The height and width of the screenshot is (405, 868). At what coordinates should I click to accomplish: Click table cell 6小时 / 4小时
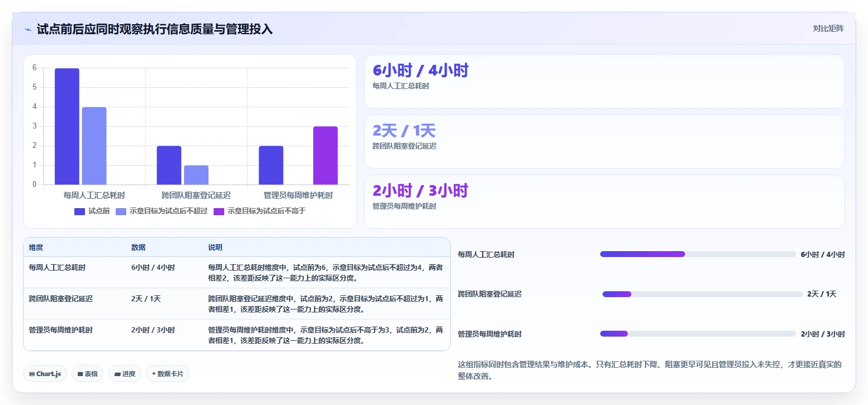153,268
